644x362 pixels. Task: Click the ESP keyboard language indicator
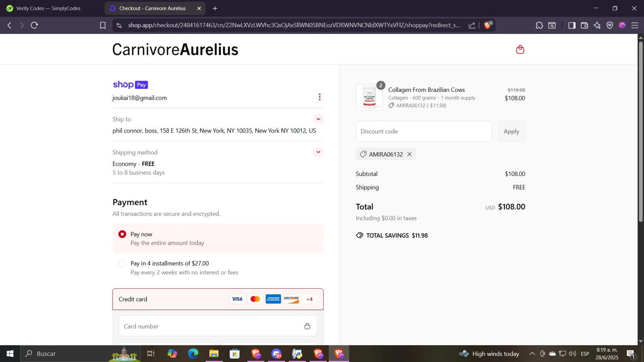coord(585,354)
